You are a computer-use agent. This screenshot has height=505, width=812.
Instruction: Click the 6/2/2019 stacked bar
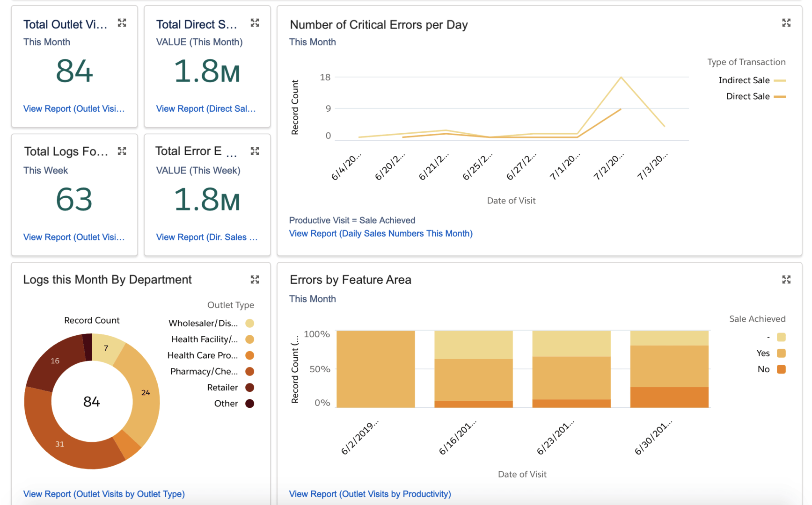376,369
